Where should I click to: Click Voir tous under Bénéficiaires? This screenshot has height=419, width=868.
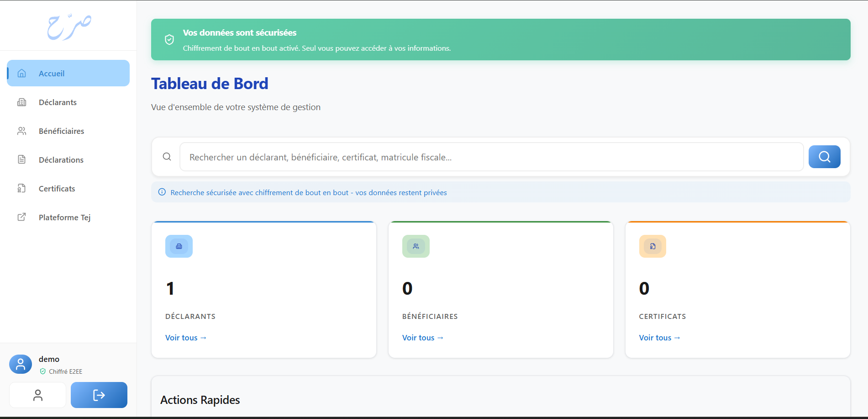click(x=423, y=338)
